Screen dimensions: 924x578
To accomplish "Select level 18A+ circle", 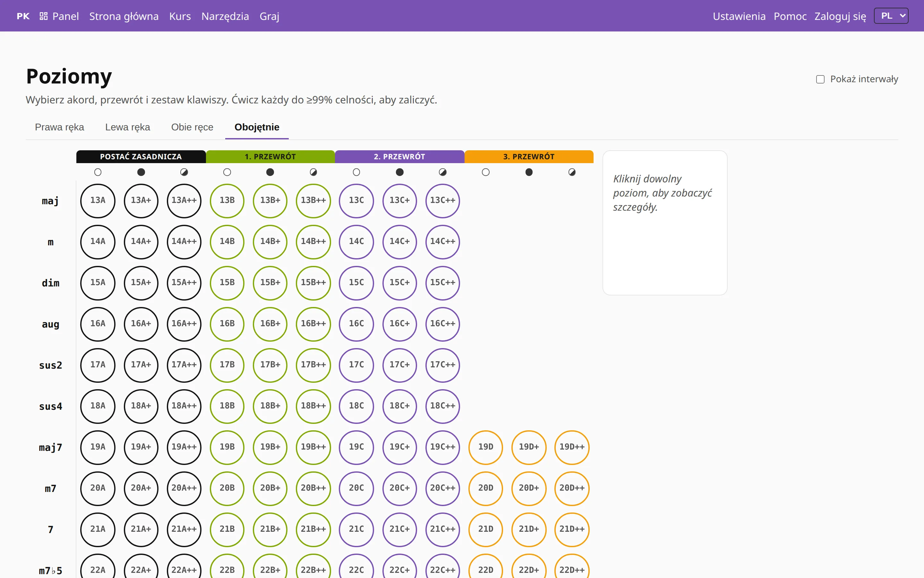I will [141, 406].
